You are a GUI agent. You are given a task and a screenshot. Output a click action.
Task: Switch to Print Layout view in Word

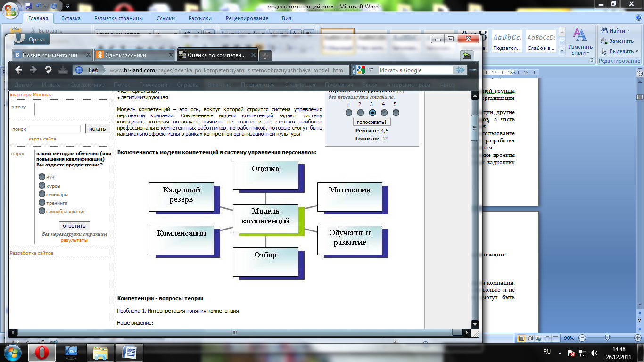coord(521,338)
